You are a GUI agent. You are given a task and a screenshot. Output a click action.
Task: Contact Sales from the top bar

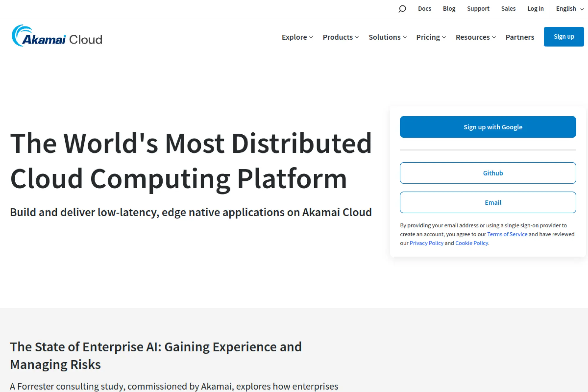pos(508,9)
